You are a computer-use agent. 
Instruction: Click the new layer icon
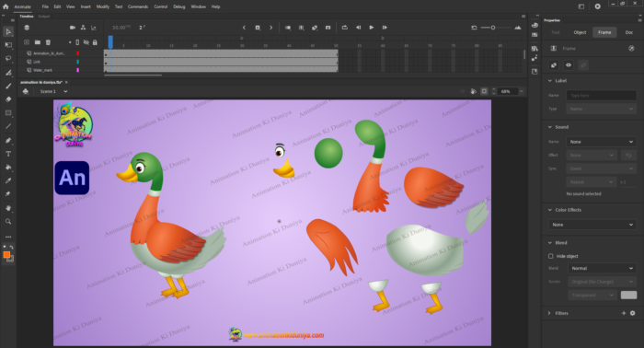tap(27, 42)
